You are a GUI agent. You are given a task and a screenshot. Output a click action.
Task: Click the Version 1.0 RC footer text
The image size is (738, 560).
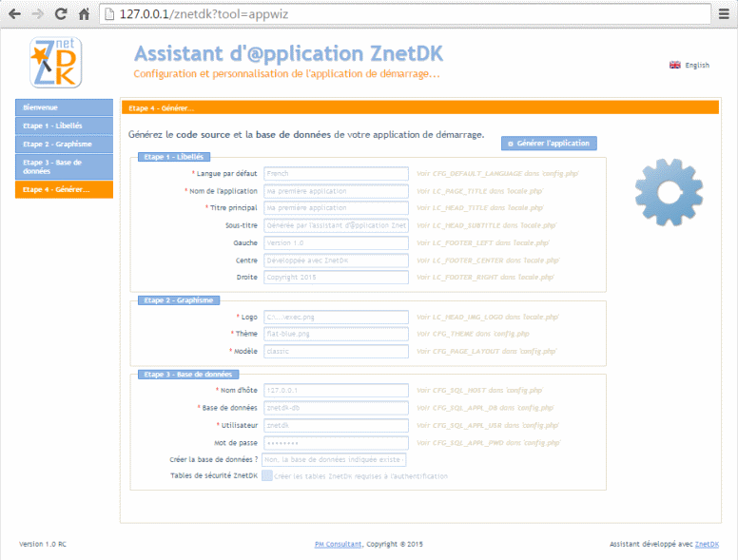pyautogui.click(x=43, y=544)
